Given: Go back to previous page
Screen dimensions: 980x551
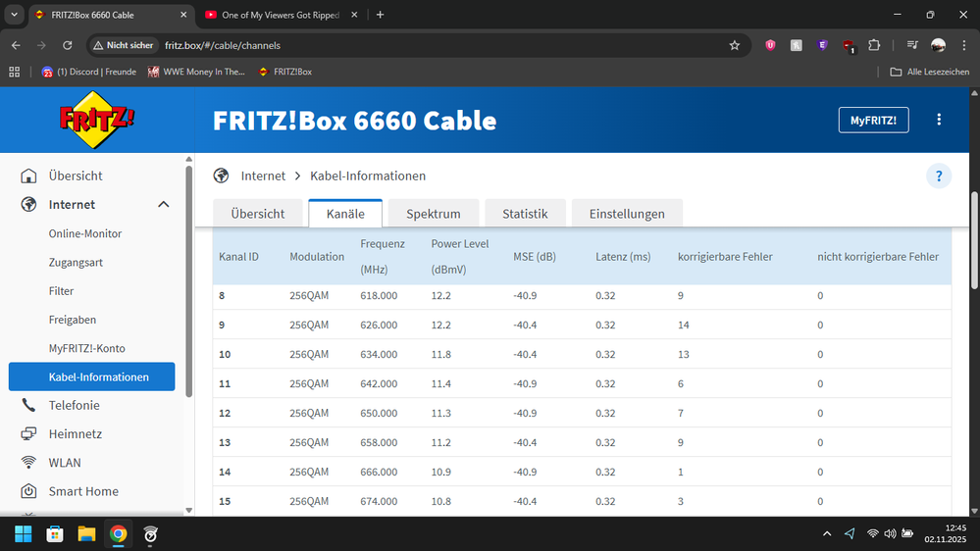Looking at the screenshot, I should tap(17, 45).
